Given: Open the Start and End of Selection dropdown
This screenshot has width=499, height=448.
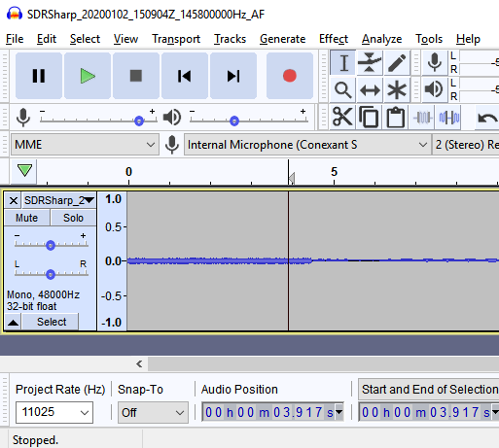Looking at the screenshot, I should [429, 389].
